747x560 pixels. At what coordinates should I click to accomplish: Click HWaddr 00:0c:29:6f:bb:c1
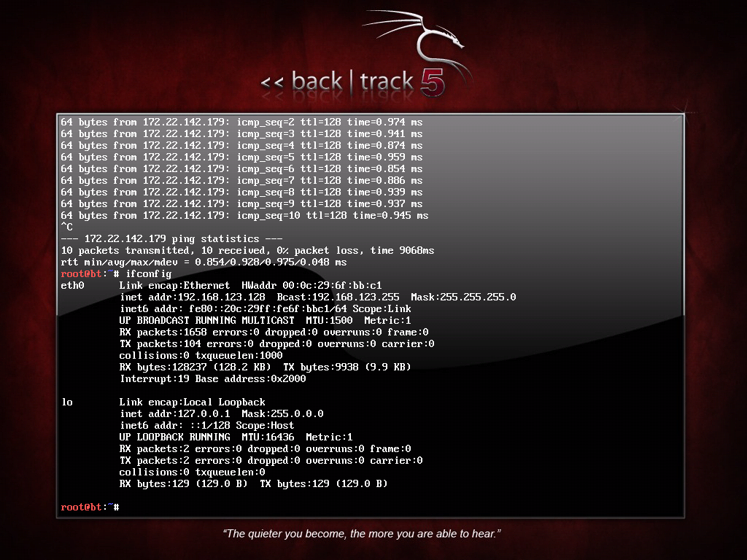(x=311, y=285)
